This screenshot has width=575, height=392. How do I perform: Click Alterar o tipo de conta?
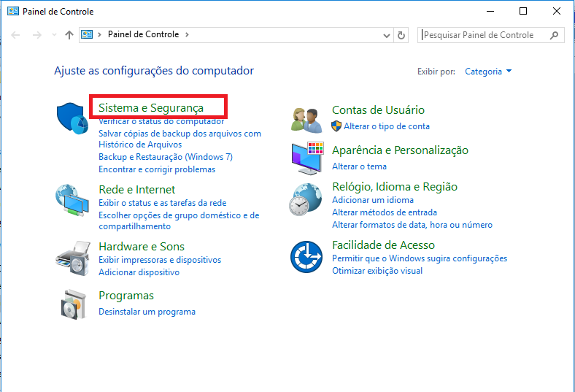(387, 126)
